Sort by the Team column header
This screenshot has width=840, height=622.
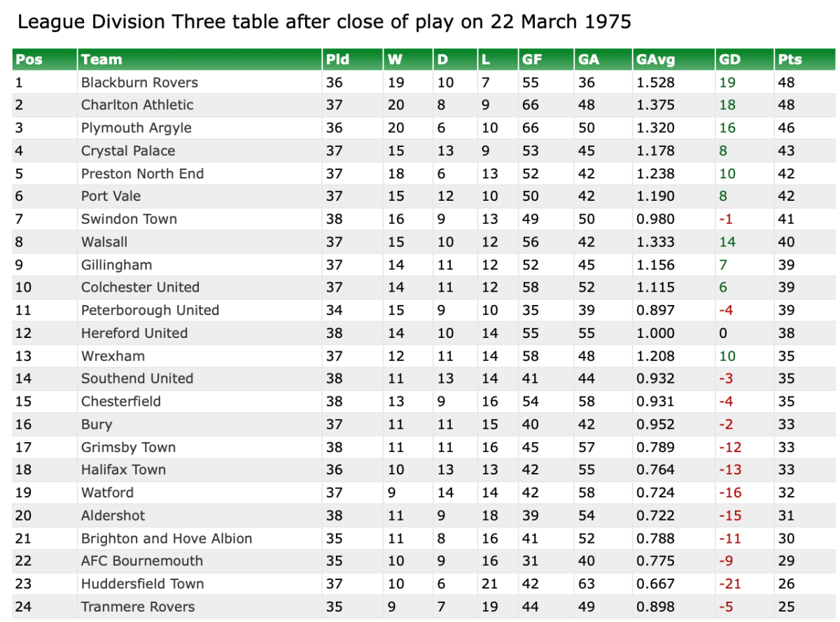pyautogui.click(x=101, y=59)
